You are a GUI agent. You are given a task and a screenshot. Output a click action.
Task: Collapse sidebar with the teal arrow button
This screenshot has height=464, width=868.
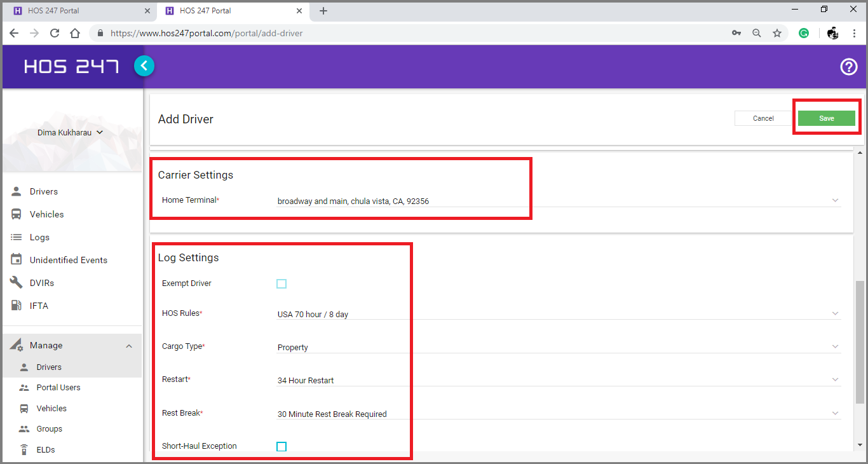144,65
